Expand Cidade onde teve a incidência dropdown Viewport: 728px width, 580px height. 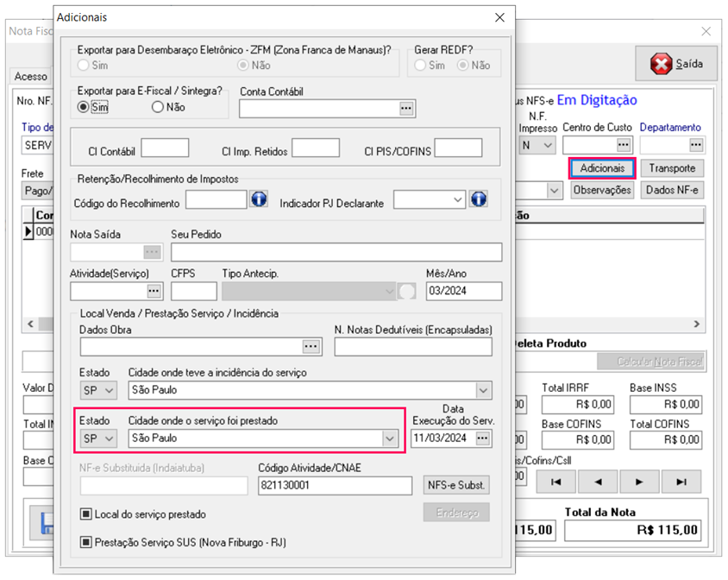(482, 390)
